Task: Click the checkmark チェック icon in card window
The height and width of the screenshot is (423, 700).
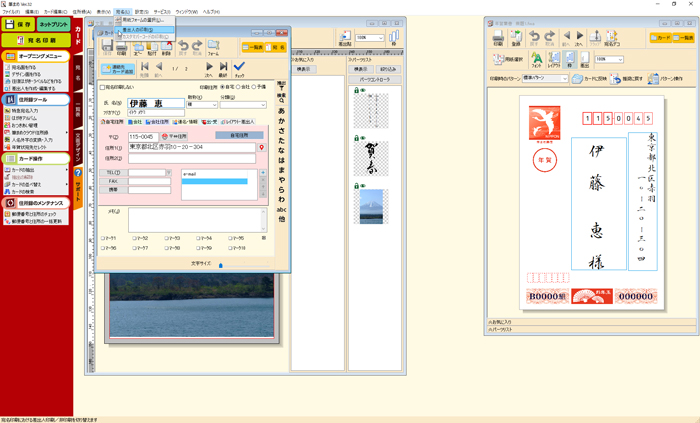Action: point(239,69)
